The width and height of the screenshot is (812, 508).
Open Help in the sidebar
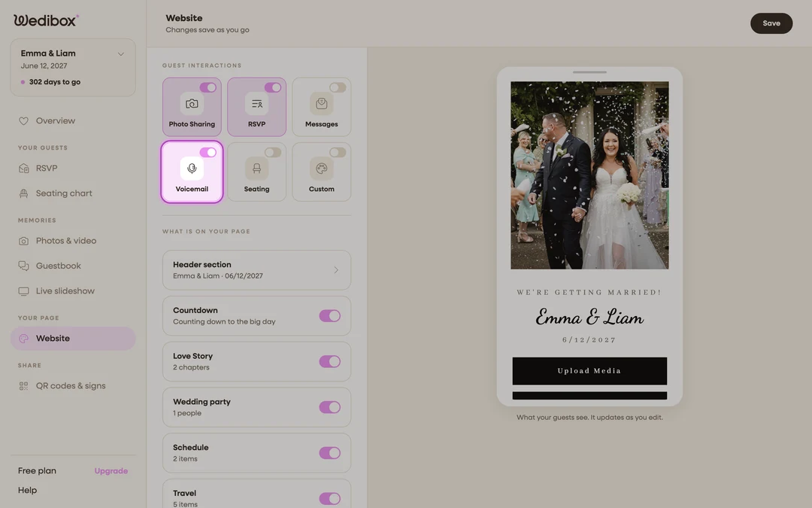28,491
